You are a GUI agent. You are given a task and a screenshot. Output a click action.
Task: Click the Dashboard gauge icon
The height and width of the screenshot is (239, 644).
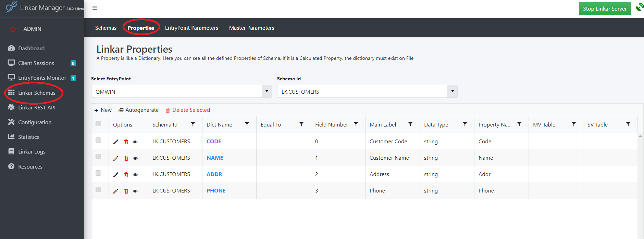tap(11, 48)
